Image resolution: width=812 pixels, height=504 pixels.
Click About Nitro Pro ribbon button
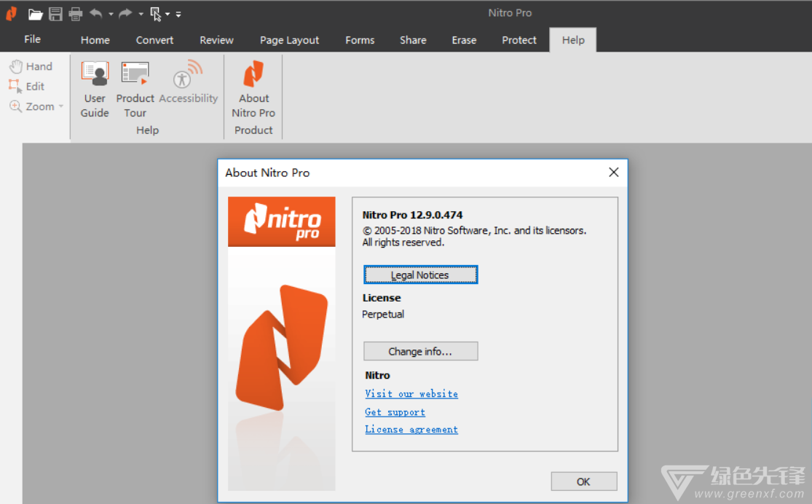click(x=253, y=89)
